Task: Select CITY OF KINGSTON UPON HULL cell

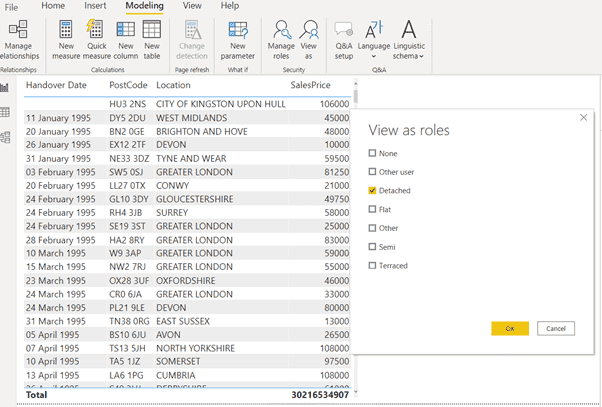Action: coord(221,104)
